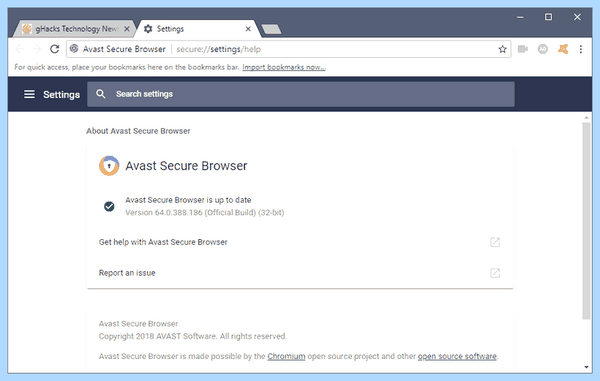600x381 pixels.
Task: Close the gHacks Technology News tab
Action: pos(127,29)
